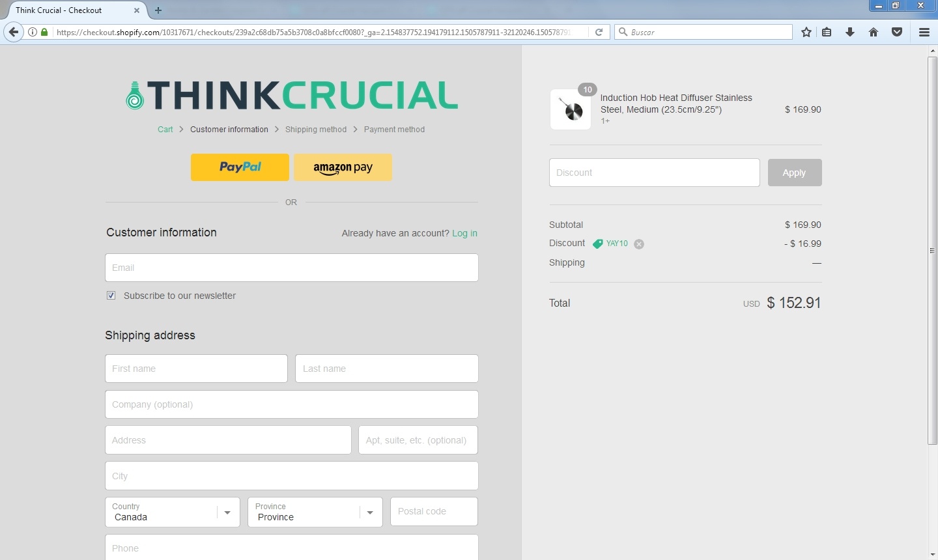Viewport: 938px width, 560px height.
Task: Click the search magnifier icon in Buscar box
Action: [623, 32]
